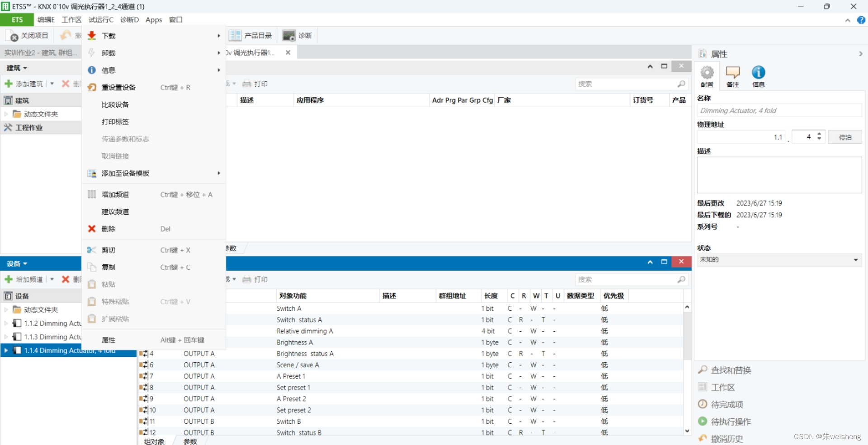Image resolution: width=868 pixels, height=445 pixels.
Task: Select the 工程作业 item in buildings panel
Action: (41, 127)
